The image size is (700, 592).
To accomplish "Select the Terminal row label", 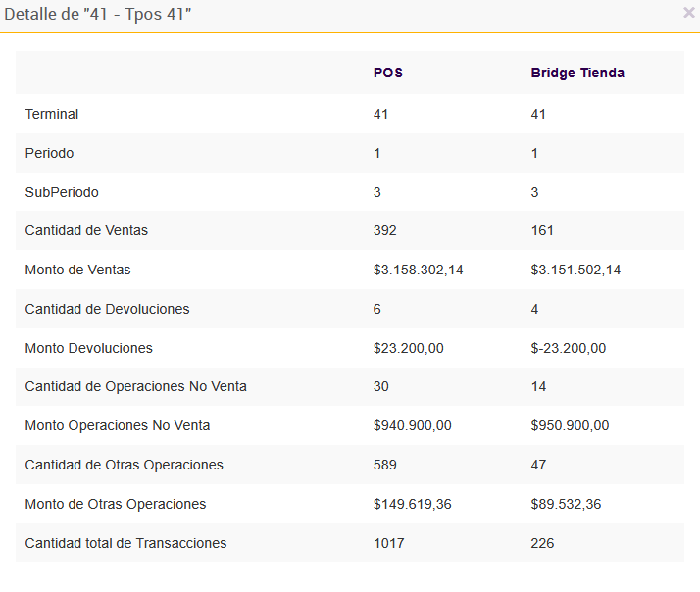I will [x=52, y=114].
